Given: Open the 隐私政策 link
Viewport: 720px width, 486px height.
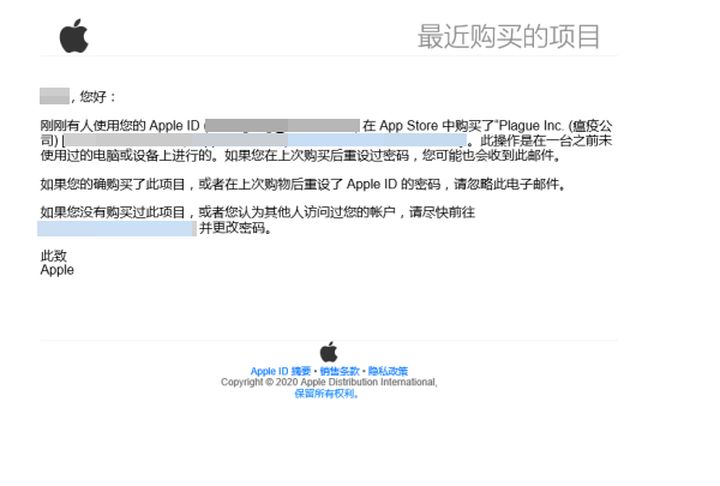Looking at the screenshot, I should [x=388, y=371].
